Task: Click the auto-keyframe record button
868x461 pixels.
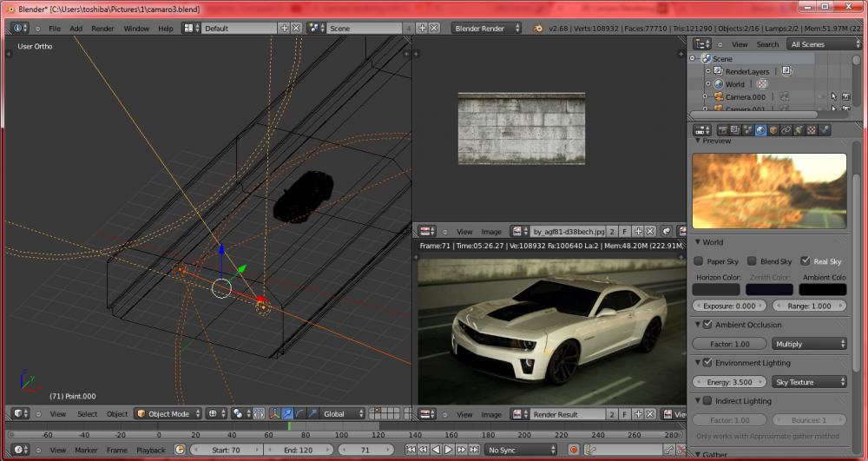Action: pos(574,450)
